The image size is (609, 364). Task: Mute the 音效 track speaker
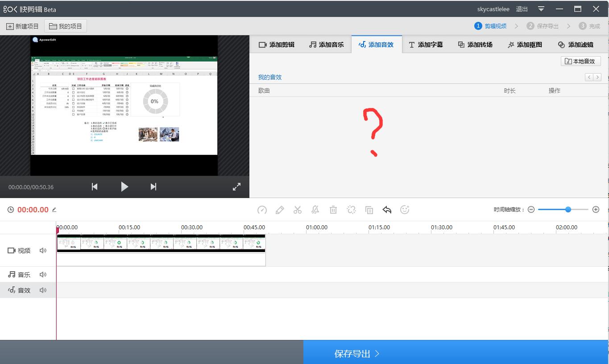[43, 290]
